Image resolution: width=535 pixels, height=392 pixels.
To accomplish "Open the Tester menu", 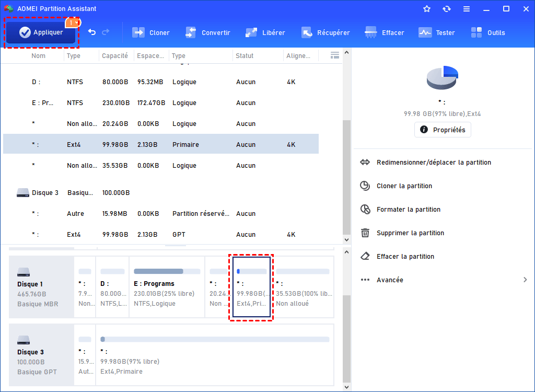I will pos(437,33).
